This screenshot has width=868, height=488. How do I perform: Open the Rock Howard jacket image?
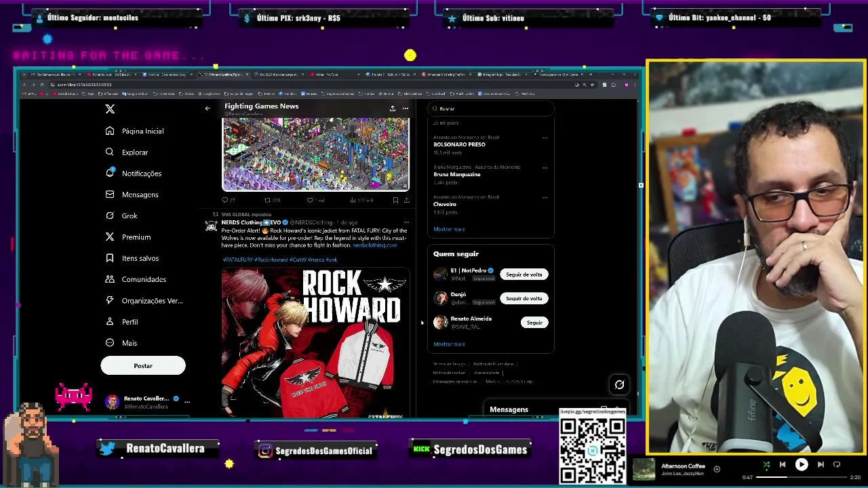click(315, 342)
